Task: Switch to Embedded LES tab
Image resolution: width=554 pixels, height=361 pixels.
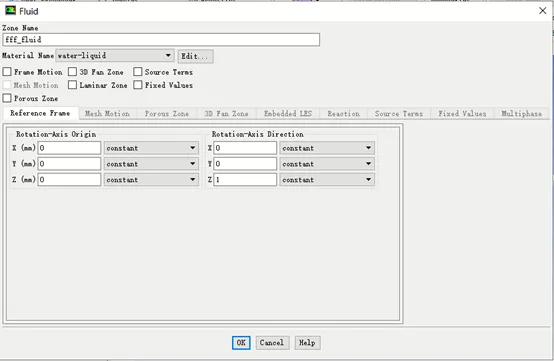Action: tap(288, 114)
